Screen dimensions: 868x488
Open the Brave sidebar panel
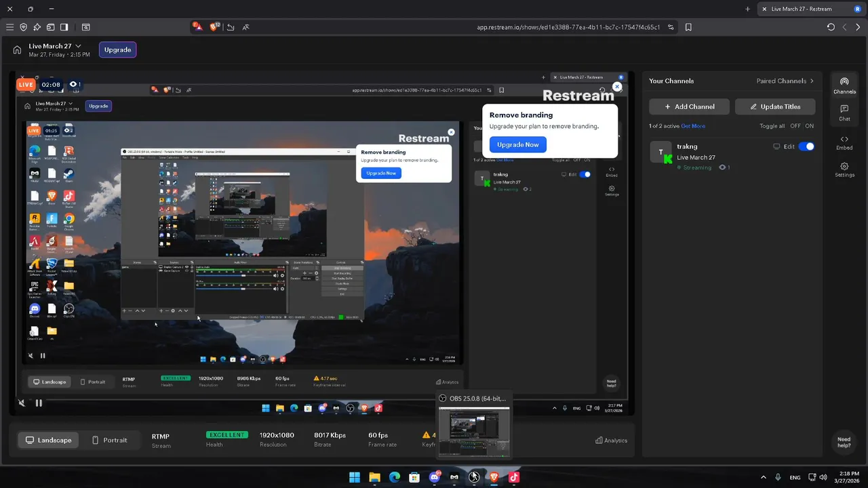[x=64, y=27]
